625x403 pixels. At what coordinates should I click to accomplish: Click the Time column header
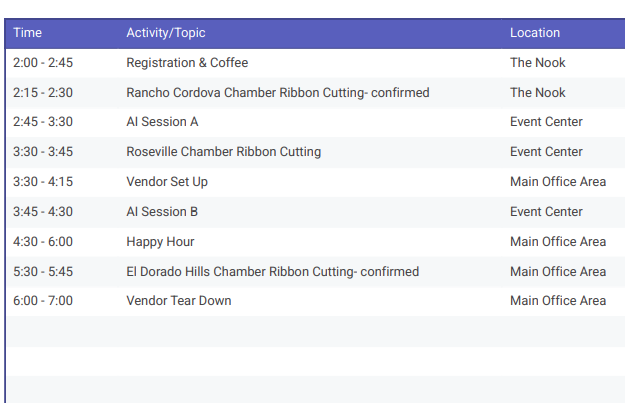(x=28, y=33)
